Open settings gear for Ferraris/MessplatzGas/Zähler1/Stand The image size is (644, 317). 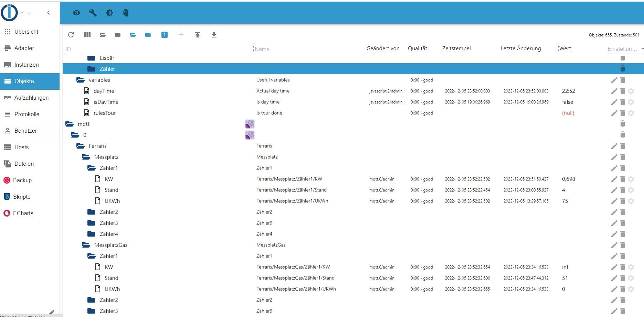coord(631,278)
